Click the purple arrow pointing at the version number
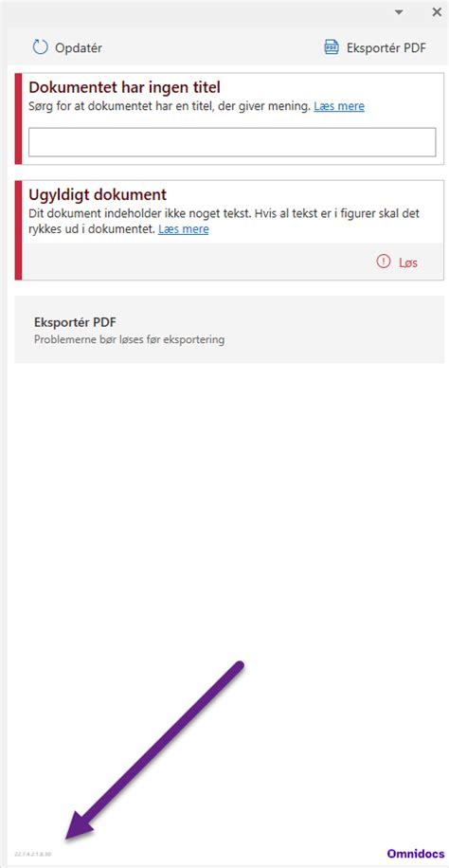 tap(154, 750)
